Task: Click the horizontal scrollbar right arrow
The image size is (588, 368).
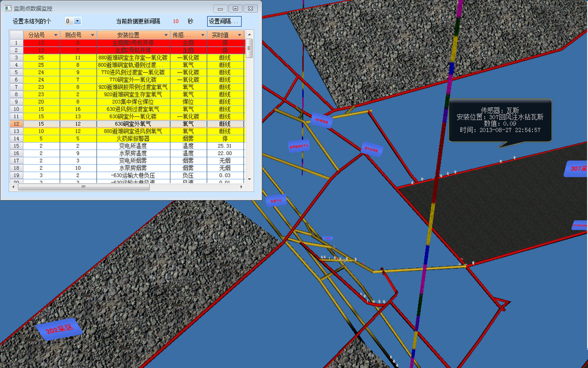Action: point(241,187)
